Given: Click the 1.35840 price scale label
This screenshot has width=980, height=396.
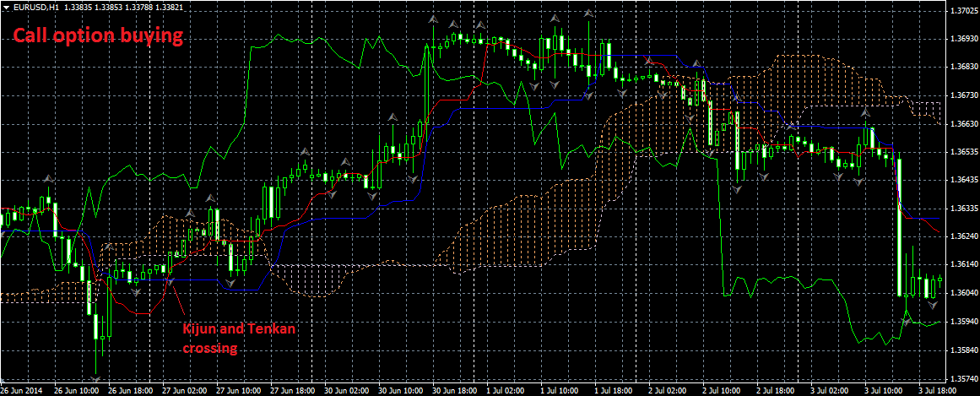Looking at the screenshot, I should click(x=963, y=350).
